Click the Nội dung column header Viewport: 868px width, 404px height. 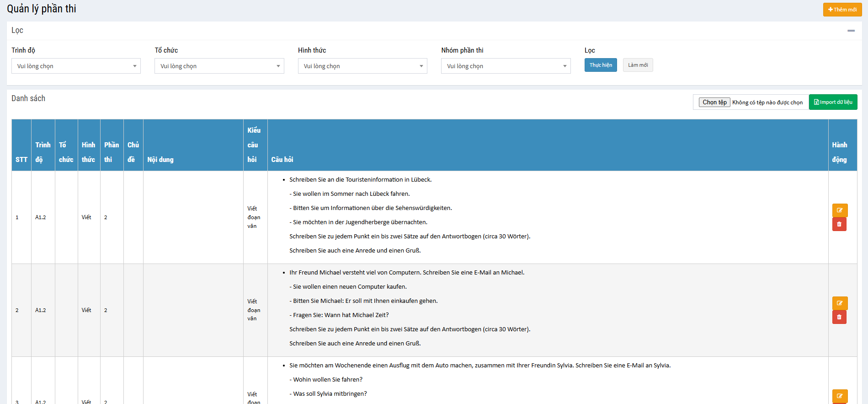coord(160,159)
